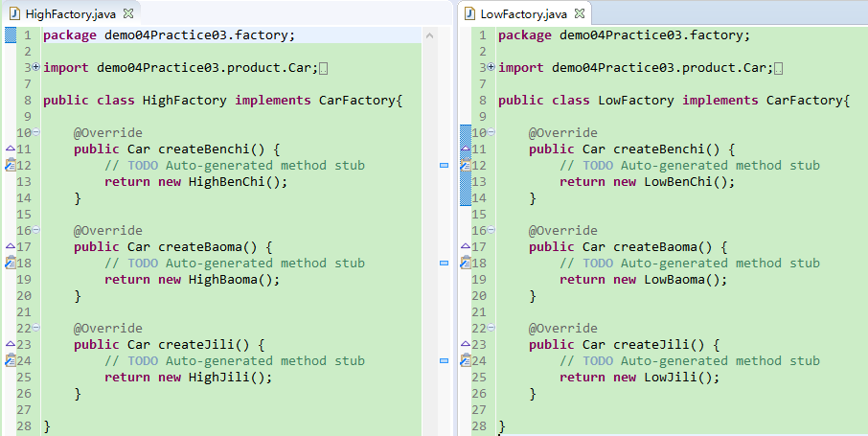Click the scroll-up arrow in HighFactory editor

tap(429, 35)
